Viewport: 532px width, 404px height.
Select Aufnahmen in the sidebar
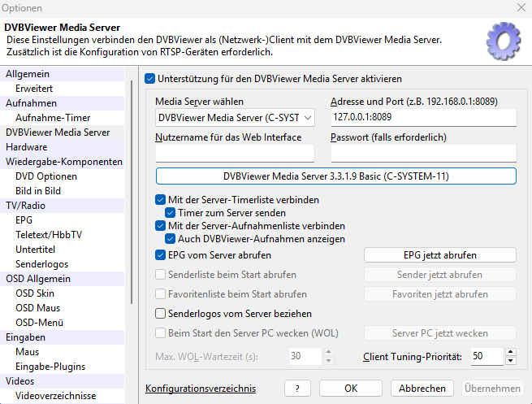click(62, 103)
